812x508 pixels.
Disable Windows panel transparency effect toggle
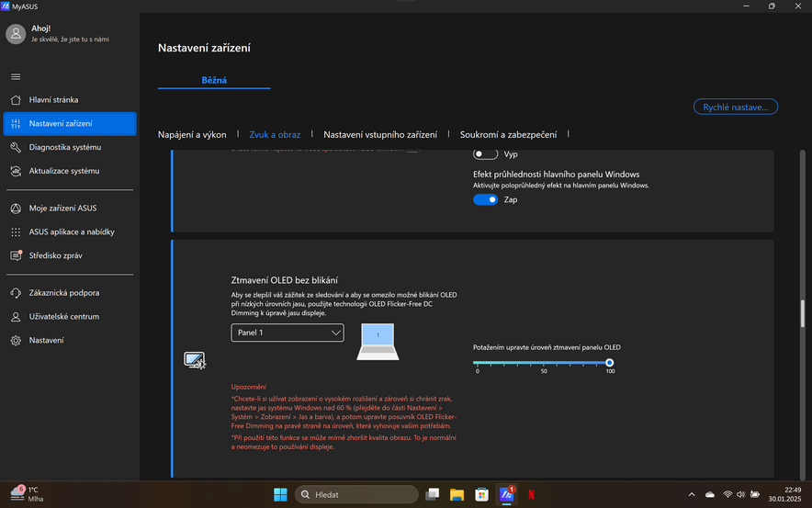coord(485,199)
